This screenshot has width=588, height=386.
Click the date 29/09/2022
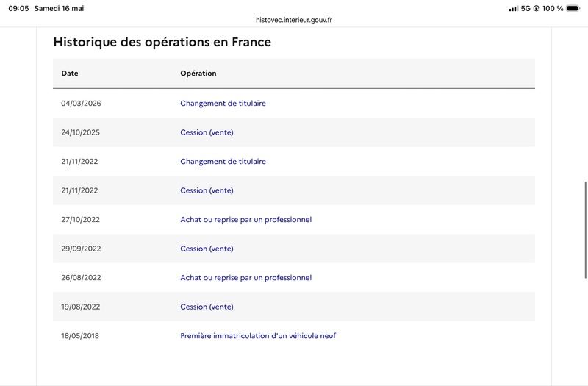81,249
